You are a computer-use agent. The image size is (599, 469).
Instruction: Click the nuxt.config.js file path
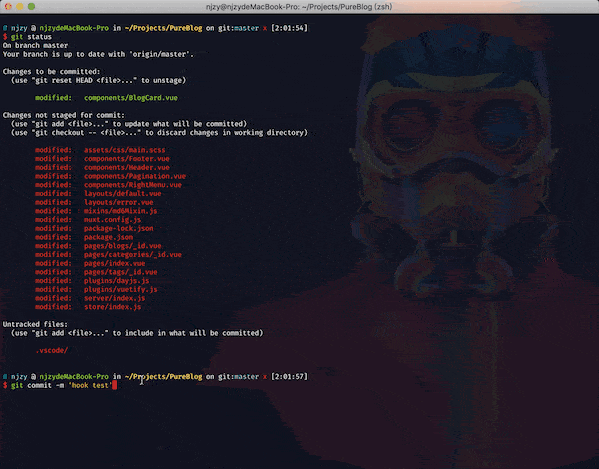point(112,220)
